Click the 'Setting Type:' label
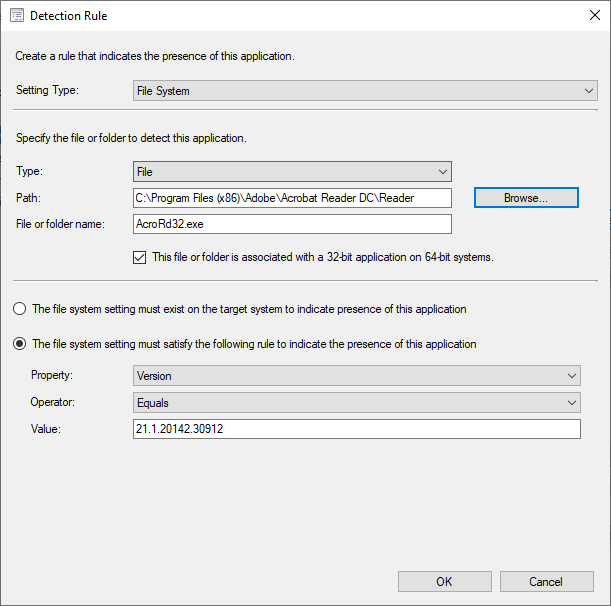611x606 pixels. tap(47, 91)
